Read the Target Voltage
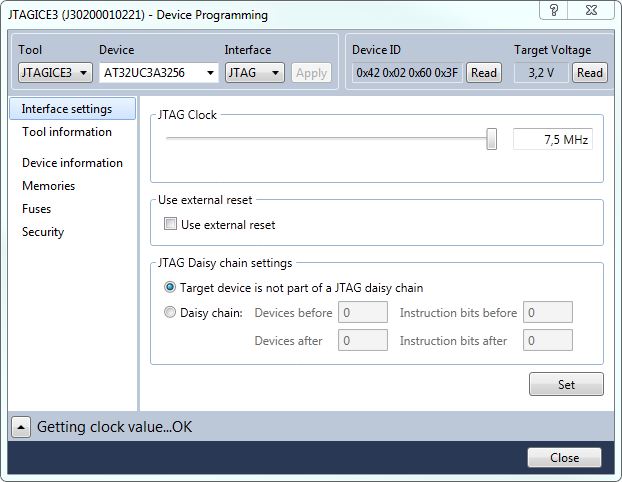The width and height of the screenshot is (622, 482). pos(590,72)
